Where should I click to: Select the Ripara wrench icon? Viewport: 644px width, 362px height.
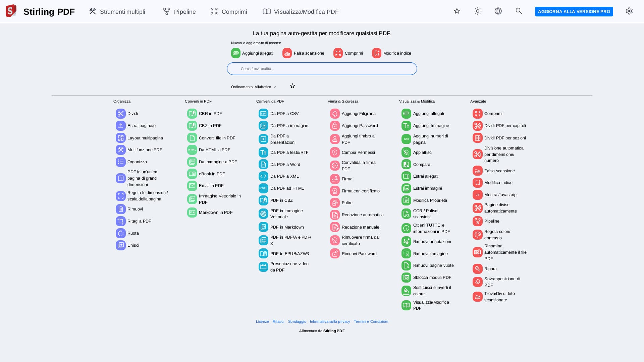tap(477, 269)
